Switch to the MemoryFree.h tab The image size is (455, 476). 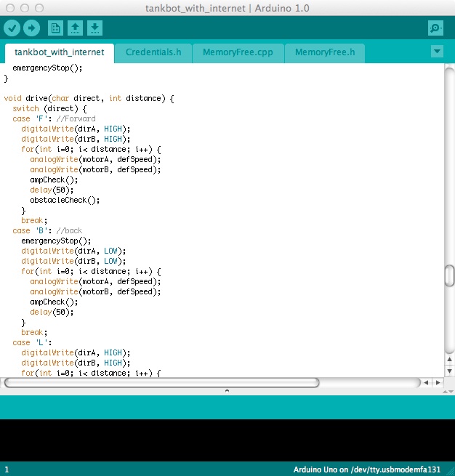pyautogui.click(x=325, y=52)
